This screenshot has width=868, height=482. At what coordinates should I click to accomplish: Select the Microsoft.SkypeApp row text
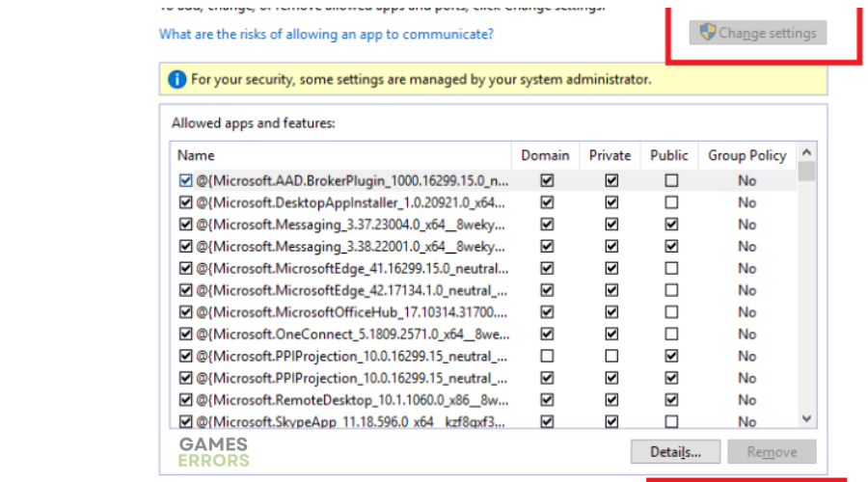point(350,421)
